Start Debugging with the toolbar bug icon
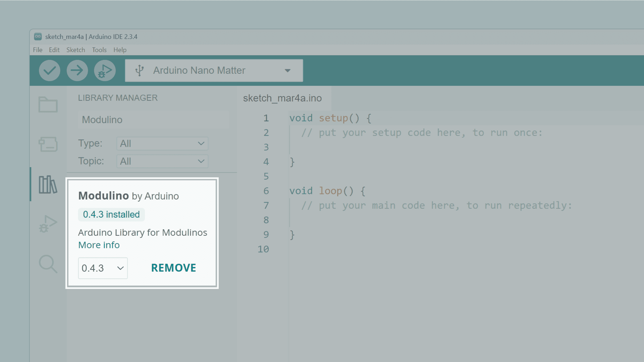Screen dimensions: 644x362 tap(105, 70)
